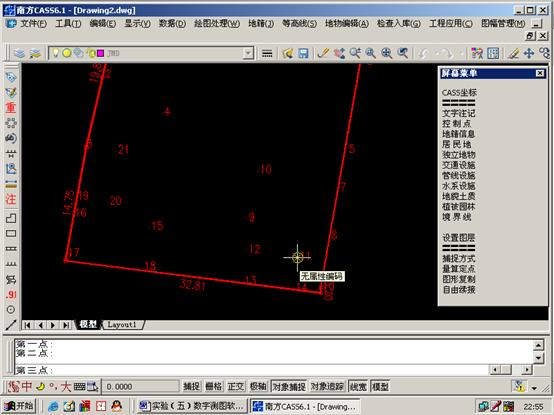Click the red .91 elevation point icon
This screenshot has height=415, width=554.
[x=11, y=295]
